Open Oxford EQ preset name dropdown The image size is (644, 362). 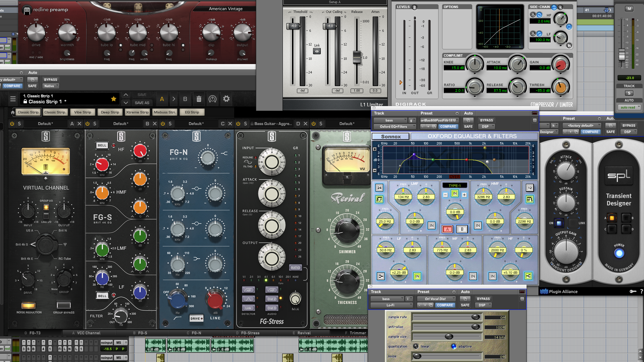(x=440, y=120)
